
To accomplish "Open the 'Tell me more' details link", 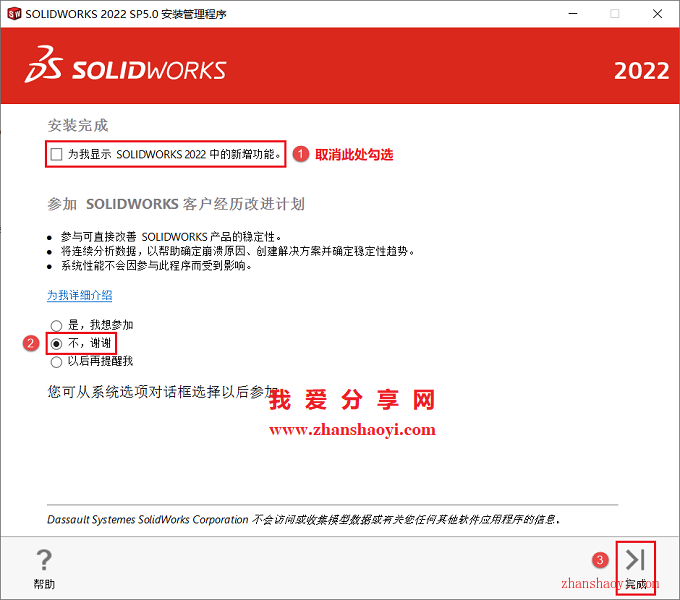I will point(80,295).
